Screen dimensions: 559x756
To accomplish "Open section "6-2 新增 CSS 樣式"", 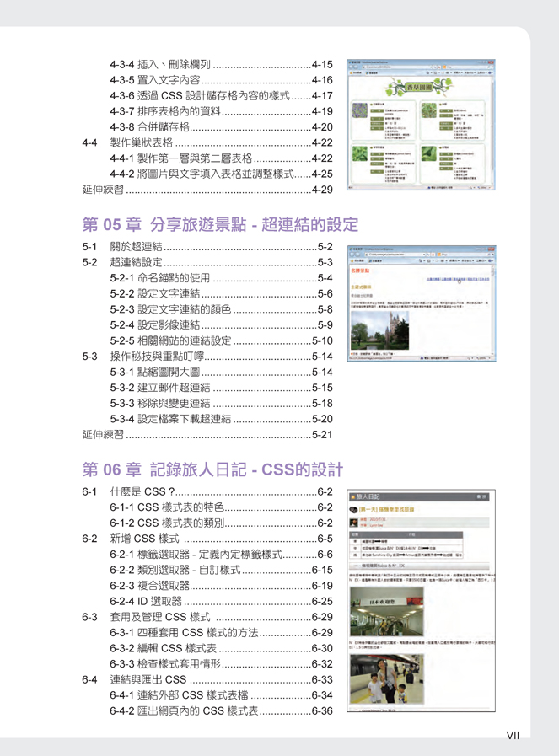I will [x=207, y=539].
